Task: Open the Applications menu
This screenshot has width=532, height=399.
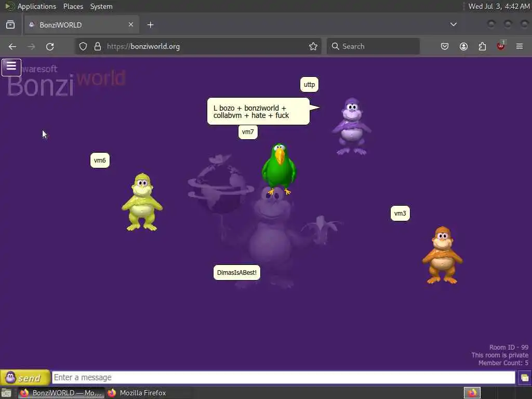Action: point(37,6)
